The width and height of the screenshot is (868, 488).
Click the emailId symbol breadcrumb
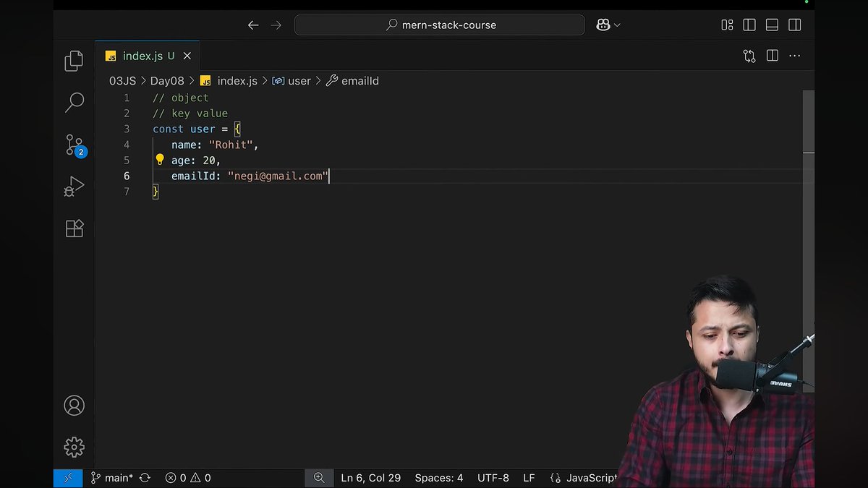click(352, 81)
